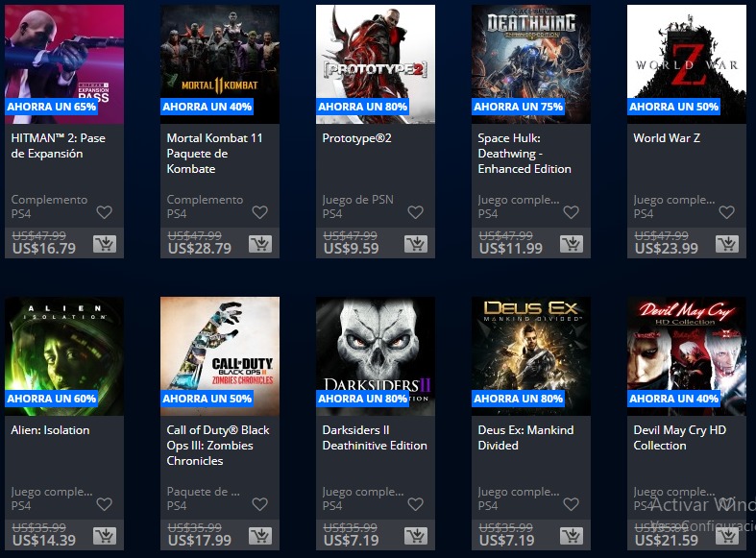Add HITMAN 2 Expansion Pass to cart
Image resolution: width=756 pixels, height=558 pixels.
105,244
